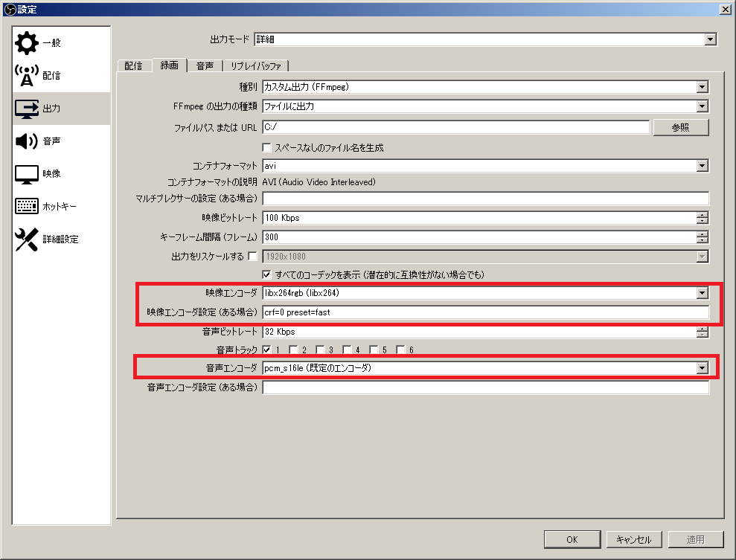This screenshot has width=736, height=560.
Task: Enable スペースなしのファイル名を生成 checkbox
Action: point(266,147)
